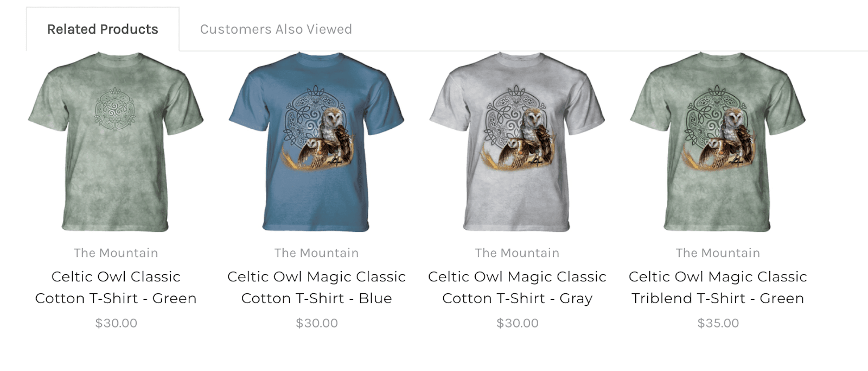Click the $30.00 price under the green cotton shirt
This screenshot has height=371, width=868.
116,323
